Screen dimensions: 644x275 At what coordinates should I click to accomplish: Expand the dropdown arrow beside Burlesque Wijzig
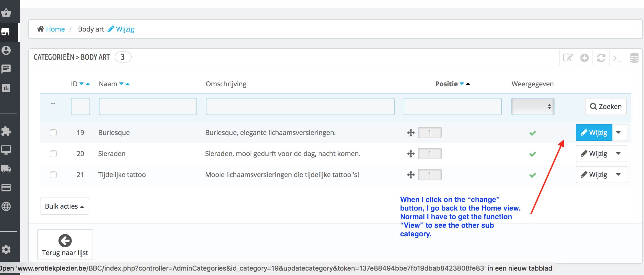tap(619, 133)
